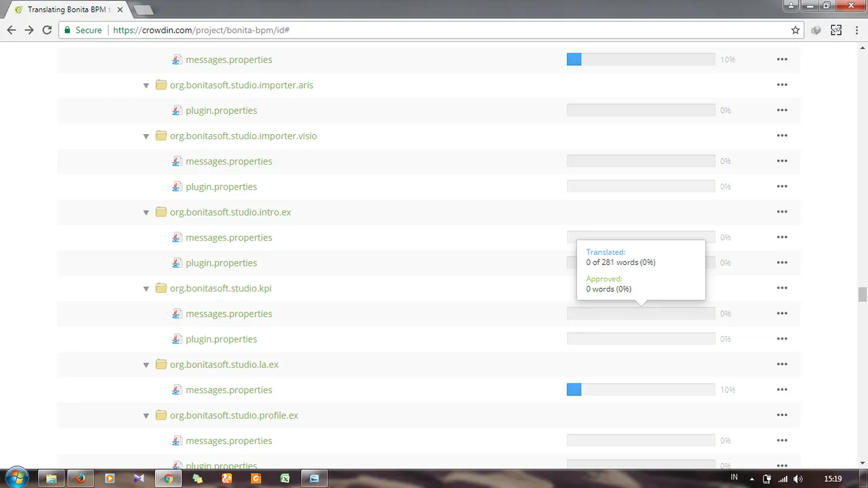The width and height of the screenshot is (868, 488).
Task: Launch Firefox from the taskbar
Action: (80, 479)
